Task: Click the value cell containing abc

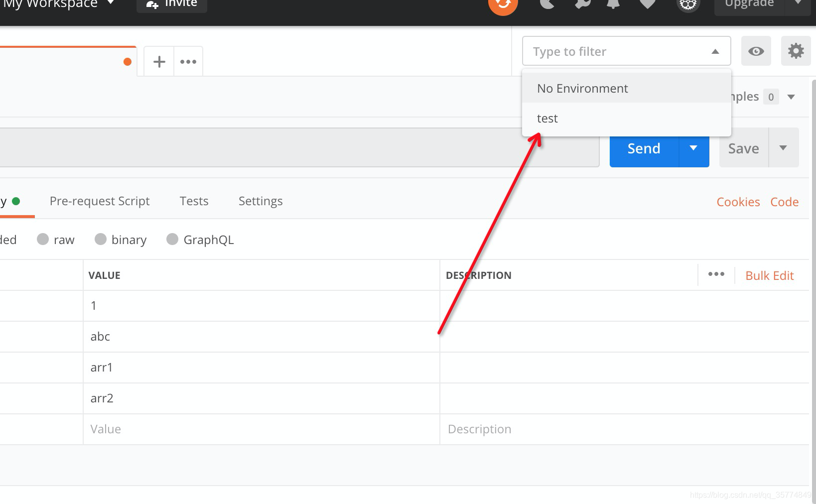Action: [262, 337]
